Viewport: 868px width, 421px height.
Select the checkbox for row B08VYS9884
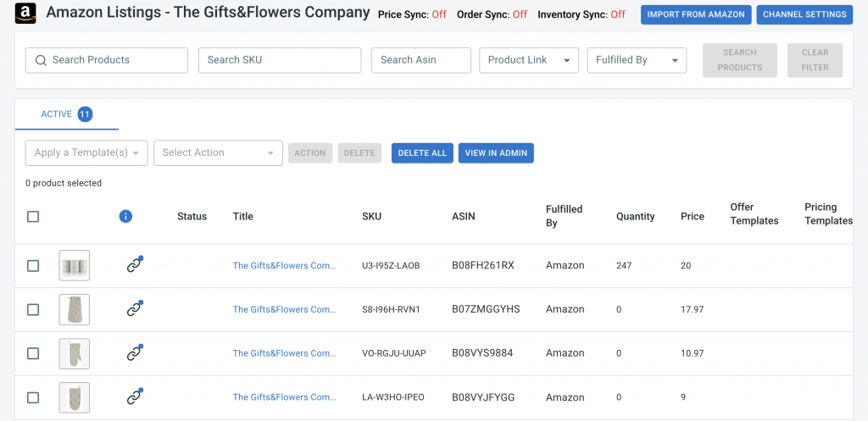coord(33,353)
